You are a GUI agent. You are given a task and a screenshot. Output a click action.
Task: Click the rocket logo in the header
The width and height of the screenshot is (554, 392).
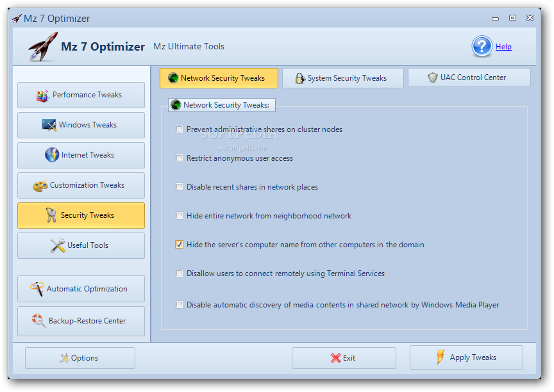point(43,46)
